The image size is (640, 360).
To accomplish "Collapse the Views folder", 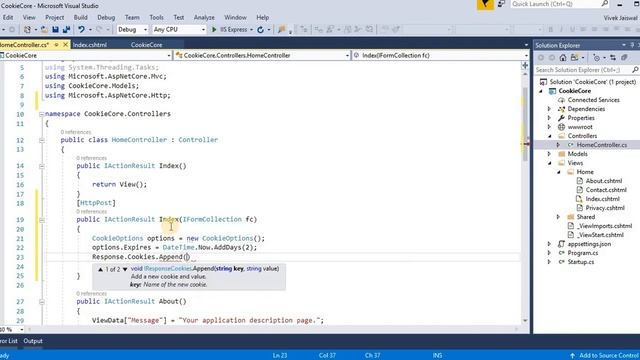I will pyautogui.click(x=549, y=163).
